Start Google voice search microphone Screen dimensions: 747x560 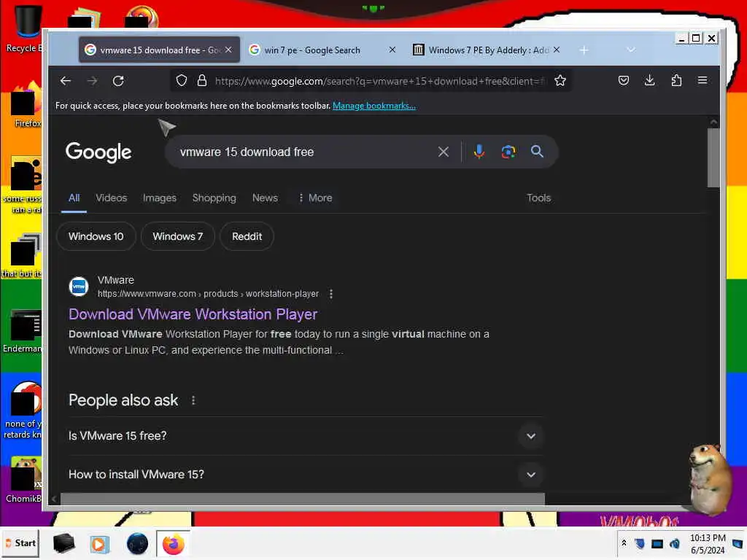tap(479, 152)
